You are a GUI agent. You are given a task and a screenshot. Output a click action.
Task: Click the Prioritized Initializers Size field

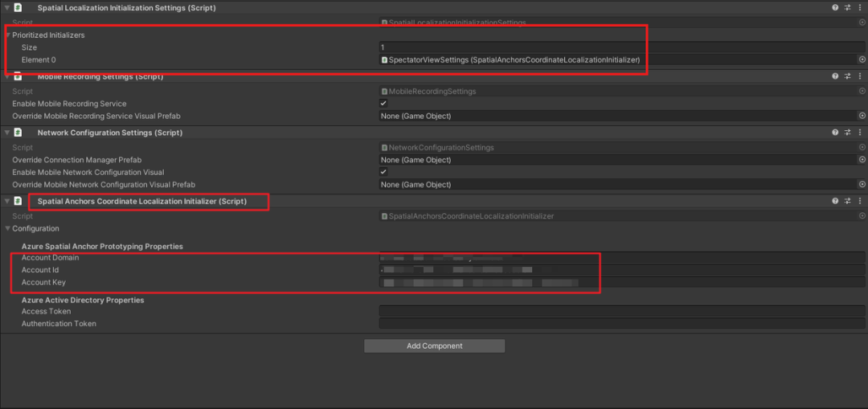pos(622,47)
